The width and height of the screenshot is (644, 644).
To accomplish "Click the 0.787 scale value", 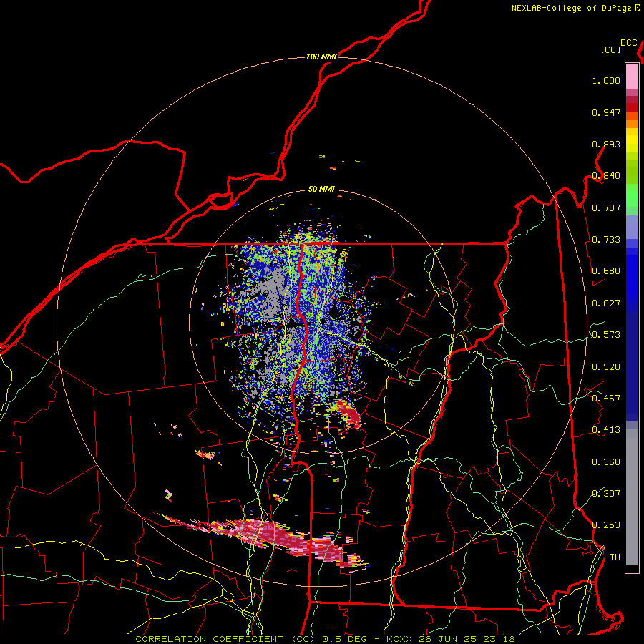I will pyautogui.click(x=606, y=208).
